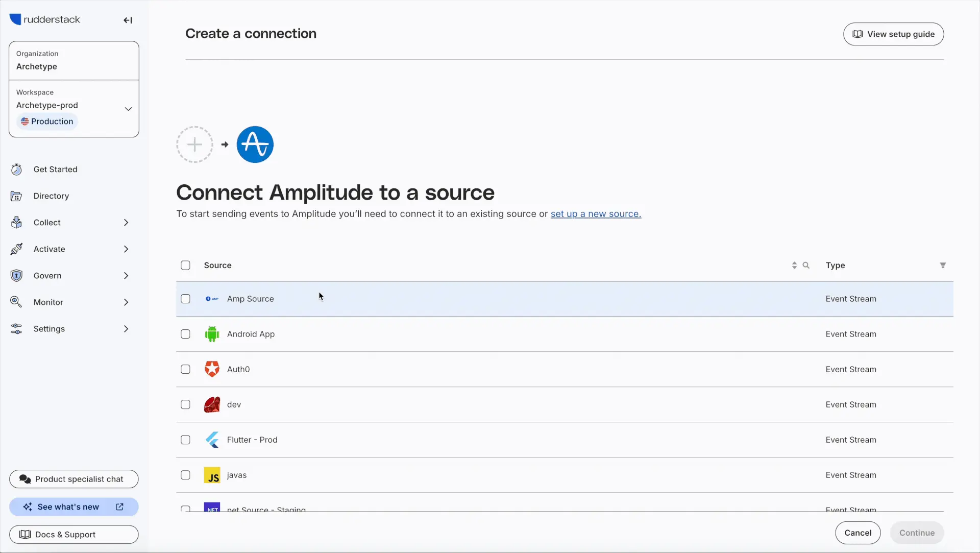Click the chat bubbles icon
980x553 pixels.
tap(25, 479)
